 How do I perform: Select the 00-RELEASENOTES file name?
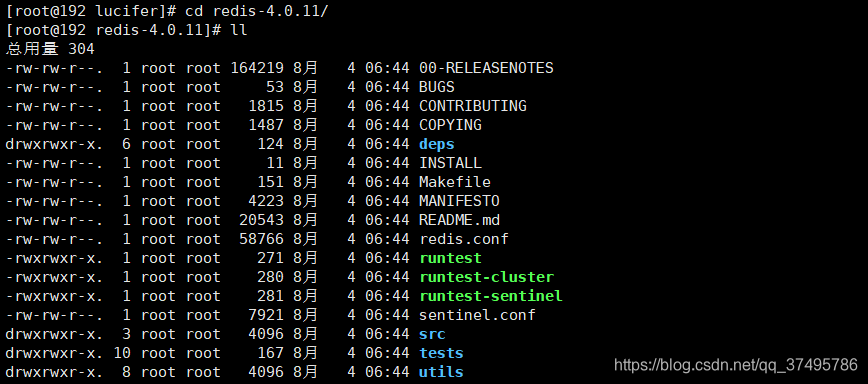[x=486, y=68]
